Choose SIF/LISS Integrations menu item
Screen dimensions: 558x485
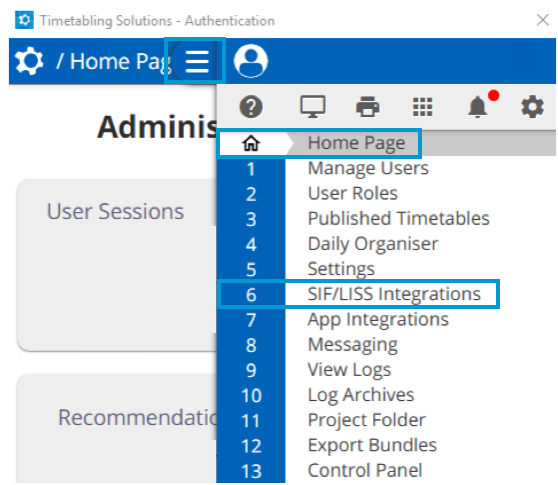(394, 294)
